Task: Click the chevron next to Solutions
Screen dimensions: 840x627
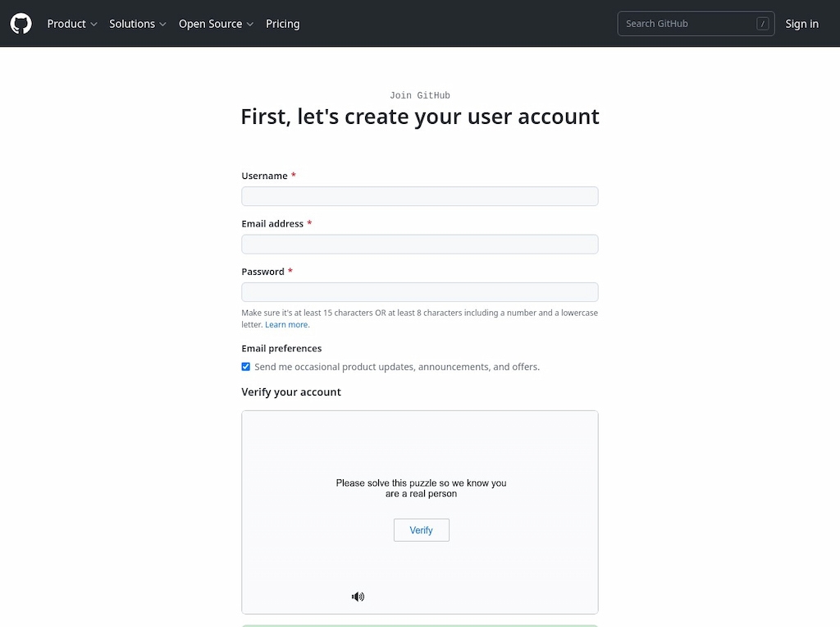Action: click(x=163, y=25)
